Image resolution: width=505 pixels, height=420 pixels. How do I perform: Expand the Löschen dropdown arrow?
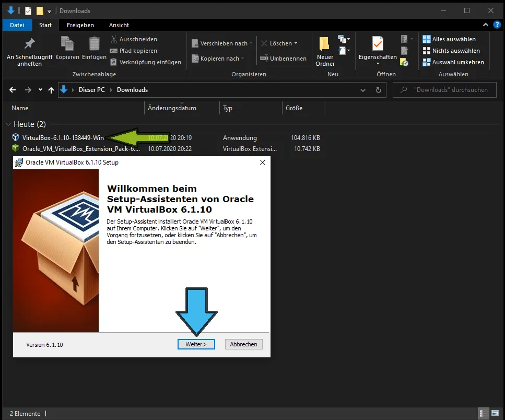click(x=296, y=43)
